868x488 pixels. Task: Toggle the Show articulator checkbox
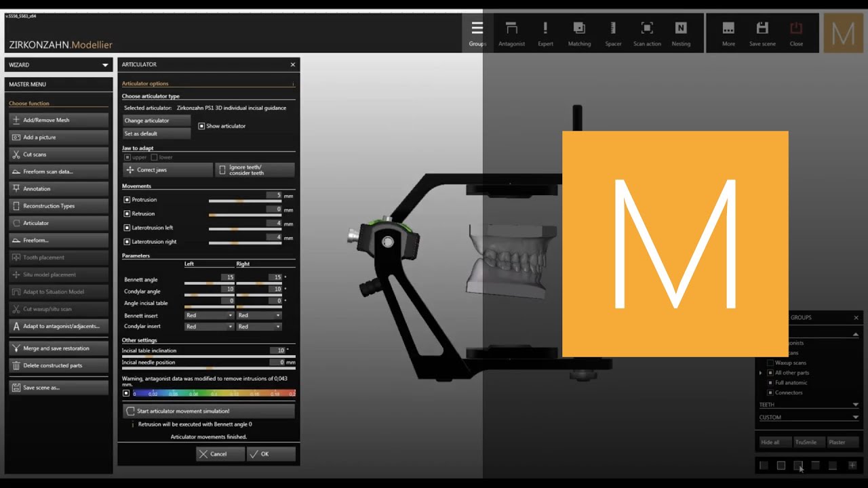pyautogui.click(x=201, y=126)
